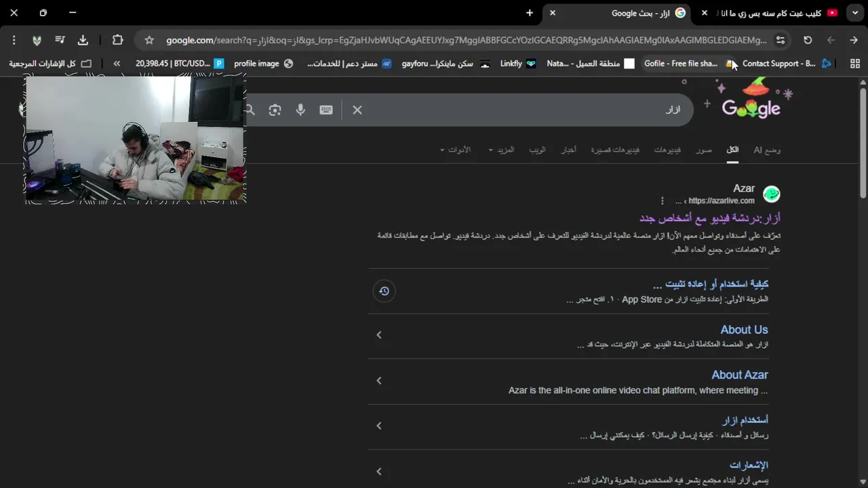Viewport: 868px width, 488px height.
Task: Open the profile image bookmark
Action: pyautogui.click(x=264, y=64)
